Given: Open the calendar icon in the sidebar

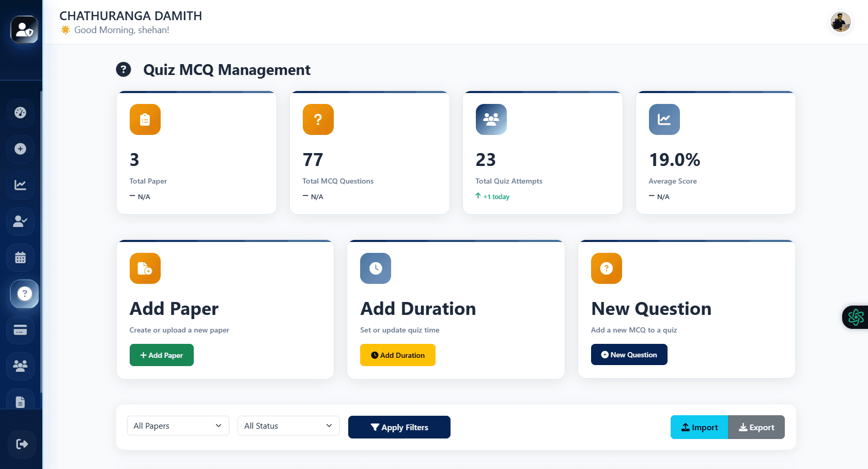Looking at the screenshot, I should click(20, 258).
